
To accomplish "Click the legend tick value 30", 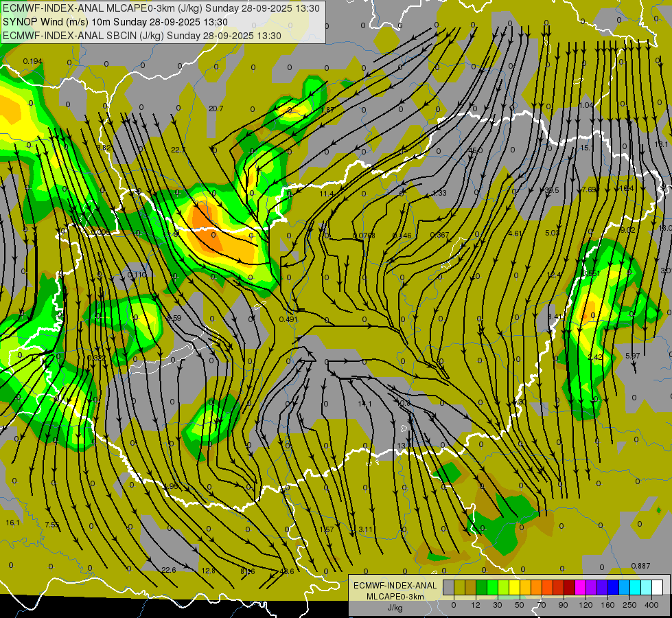I will pyautogui.click(x=497, y=605).
